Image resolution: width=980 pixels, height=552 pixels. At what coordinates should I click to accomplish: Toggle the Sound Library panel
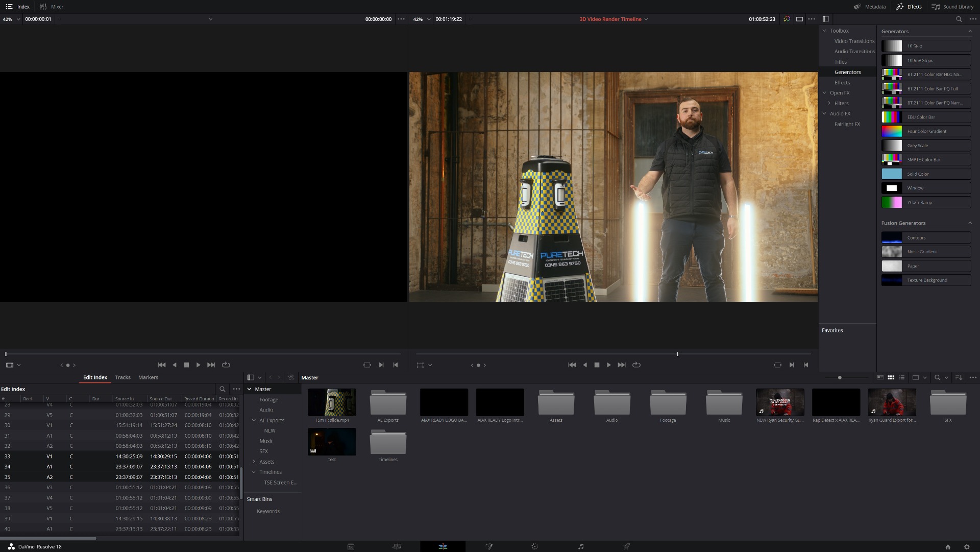click(x=952, y=7)
